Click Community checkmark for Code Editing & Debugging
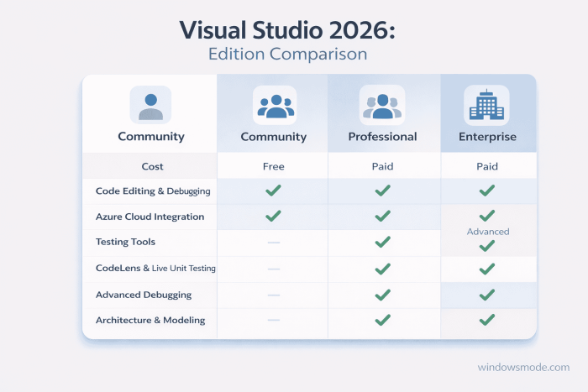 point(273,191)
